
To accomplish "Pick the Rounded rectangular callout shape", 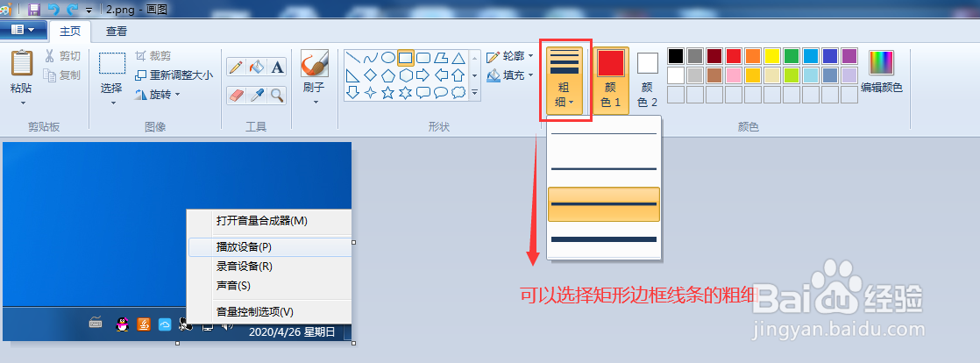I will click(423, 92).
